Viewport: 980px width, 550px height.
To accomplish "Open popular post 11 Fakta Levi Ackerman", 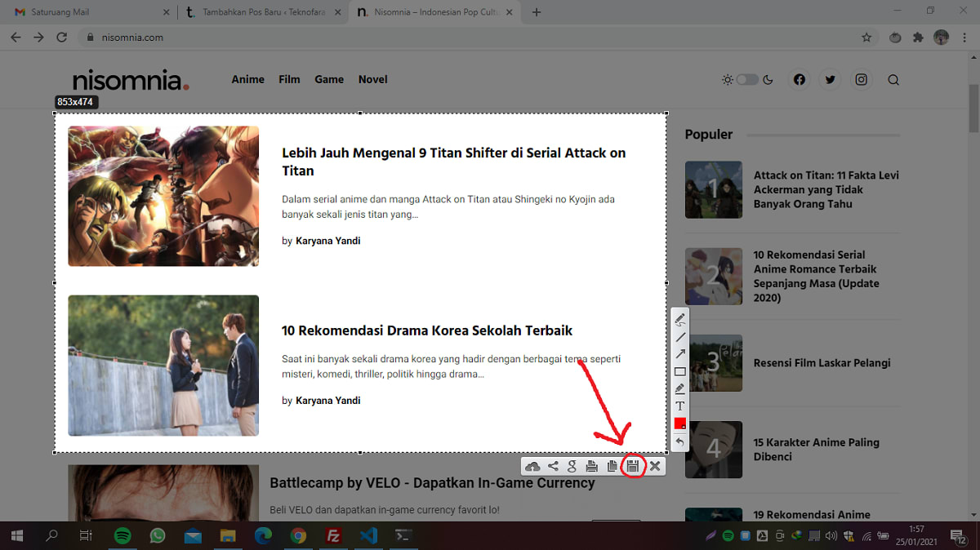I will point(826,189).
